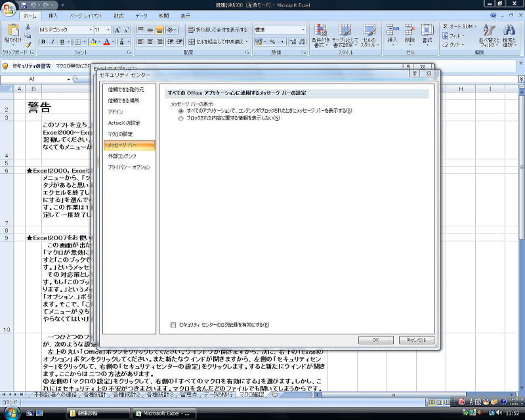Select Trusted Publishers (信頼できる発行元) in Trust Center

[x=129, y=90]
